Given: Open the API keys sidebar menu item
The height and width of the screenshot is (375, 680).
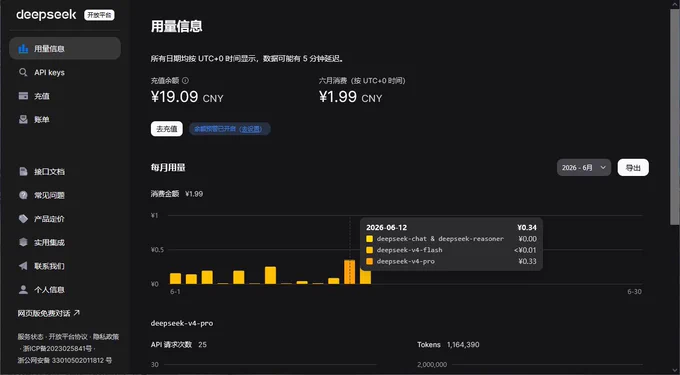Looking at the screenshot, I should [x=65, y=72].
